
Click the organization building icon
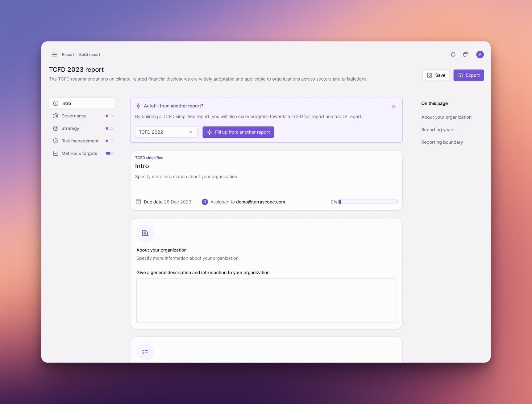pos(145,233)
